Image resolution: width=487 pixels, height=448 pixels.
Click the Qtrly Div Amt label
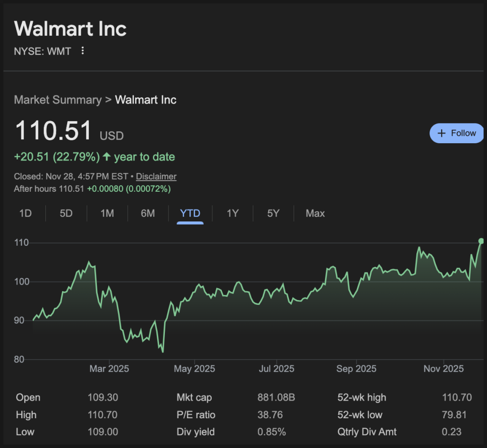point(367,432)
